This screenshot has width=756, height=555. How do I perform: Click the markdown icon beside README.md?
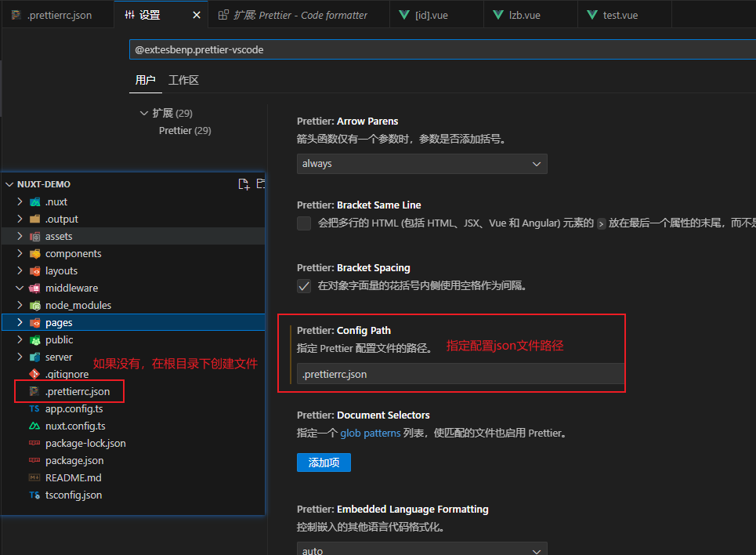click(34, 477)
